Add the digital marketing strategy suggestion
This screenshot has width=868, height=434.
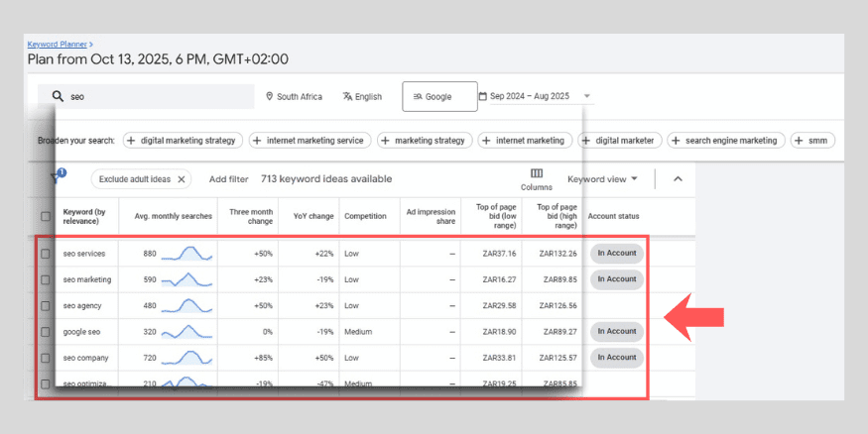(182, 141)
